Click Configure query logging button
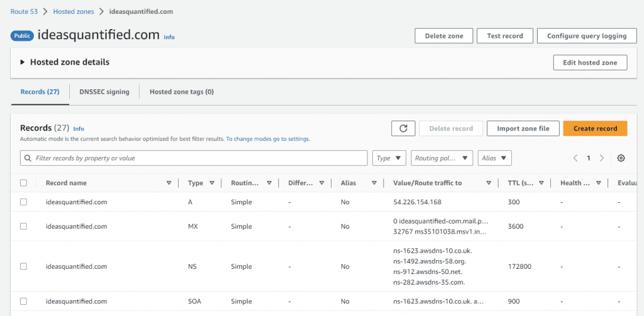The image size is (644, 316). (x=587, y=36)
